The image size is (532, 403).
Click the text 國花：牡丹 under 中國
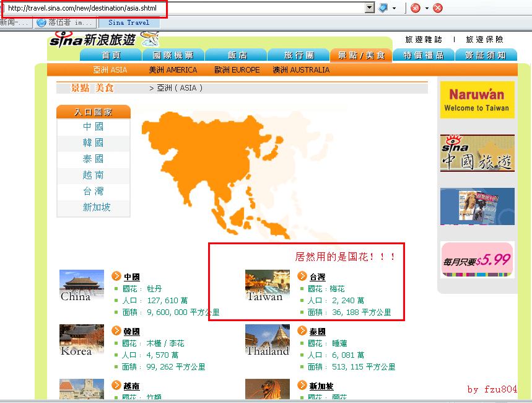(142, 289)
